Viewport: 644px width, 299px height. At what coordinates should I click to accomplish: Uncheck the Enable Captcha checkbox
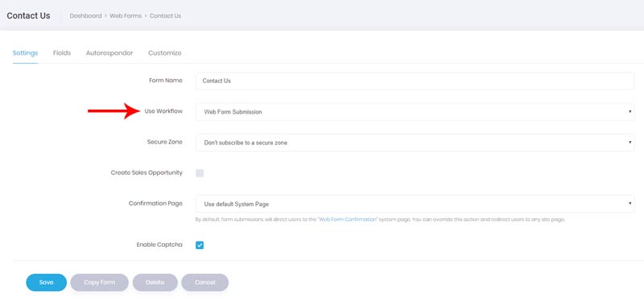[x=200, y=245]
